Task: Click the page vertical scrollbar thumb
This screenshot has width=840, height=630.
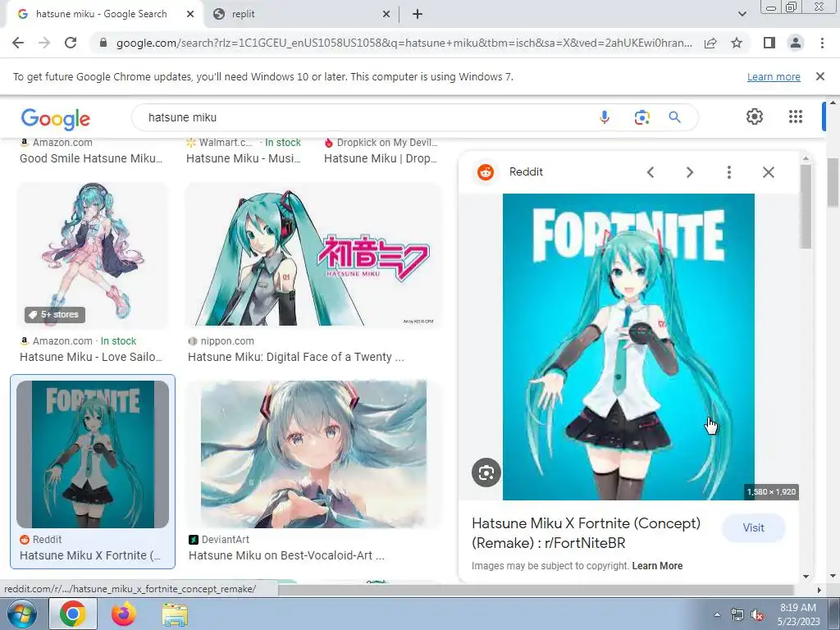Action: [833, 182]
